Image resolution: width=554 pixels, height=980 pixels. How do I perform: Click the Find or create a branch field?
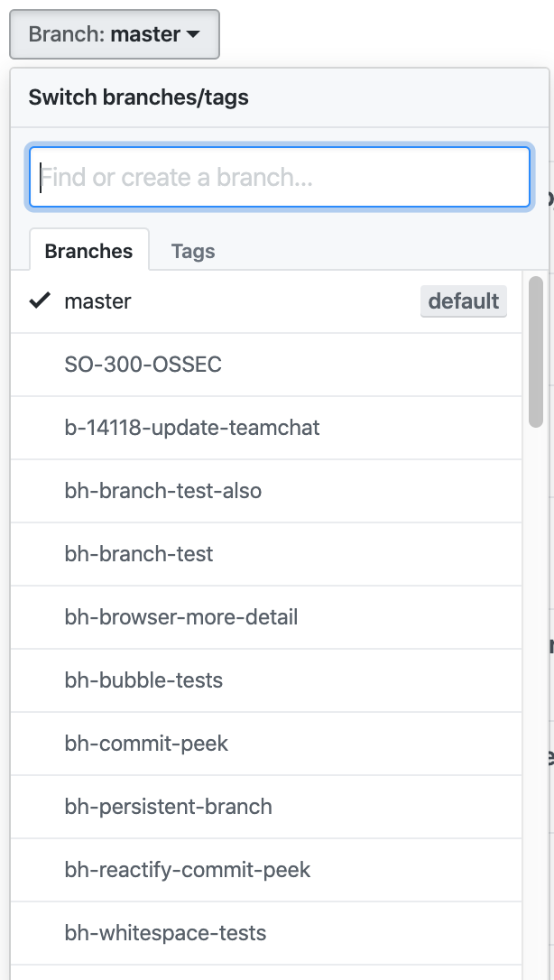[280, 177]
